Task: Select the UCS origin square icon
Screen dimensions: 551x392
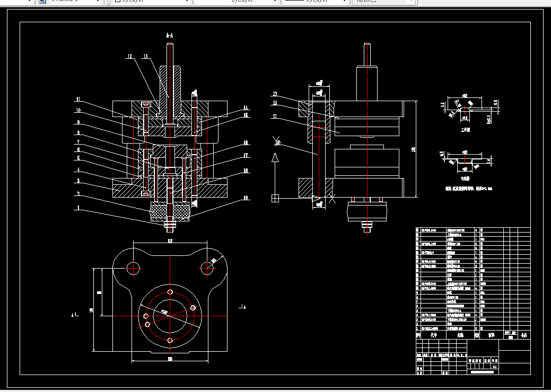Action: [x=275, y=199]
